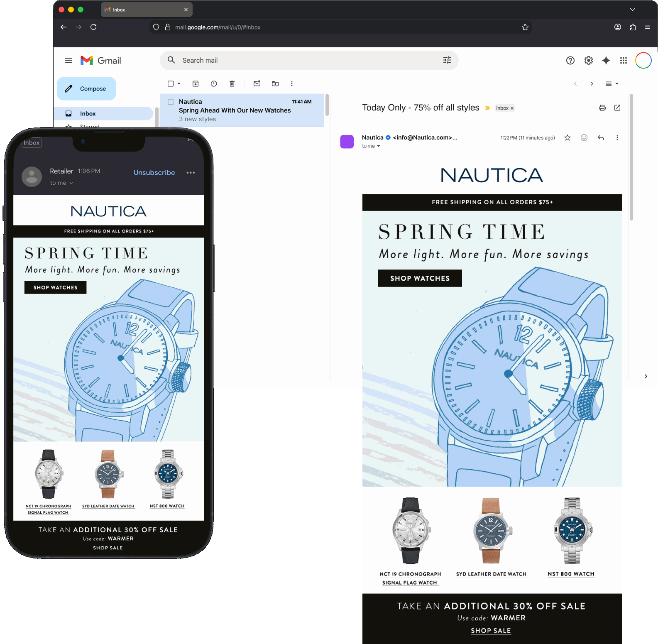Click the Move to folder icon

pos(275,84)
